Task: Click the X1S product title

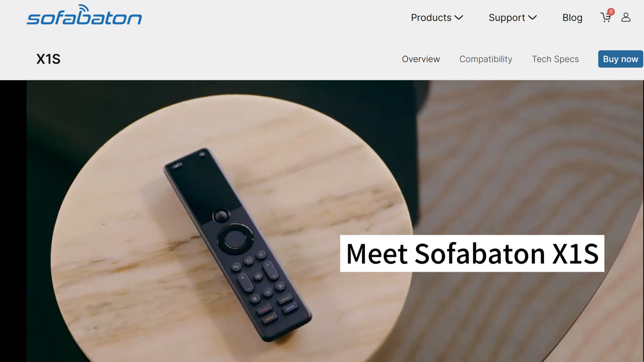Action: (48, 59)
